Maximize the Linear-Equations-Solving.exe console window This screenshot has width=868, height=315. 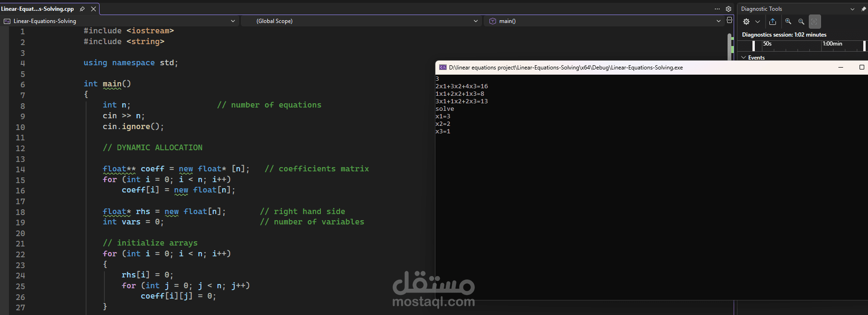861,68
